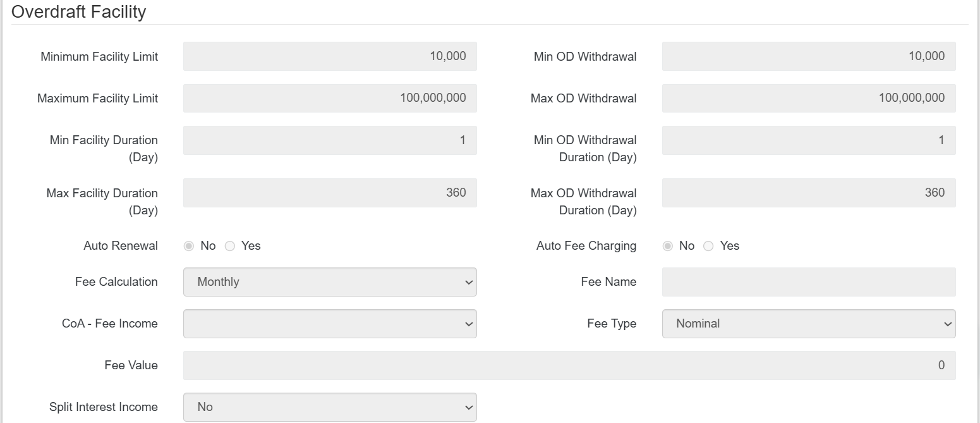Click the Overdraft Facility section heading

click(x=79, y=12)
